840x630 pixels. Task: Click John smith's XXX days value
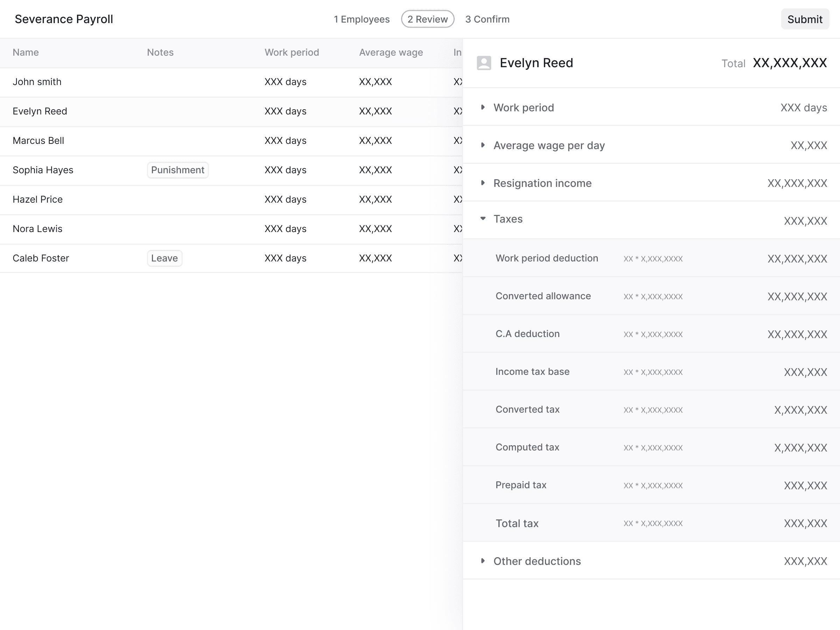click(285, 82)
